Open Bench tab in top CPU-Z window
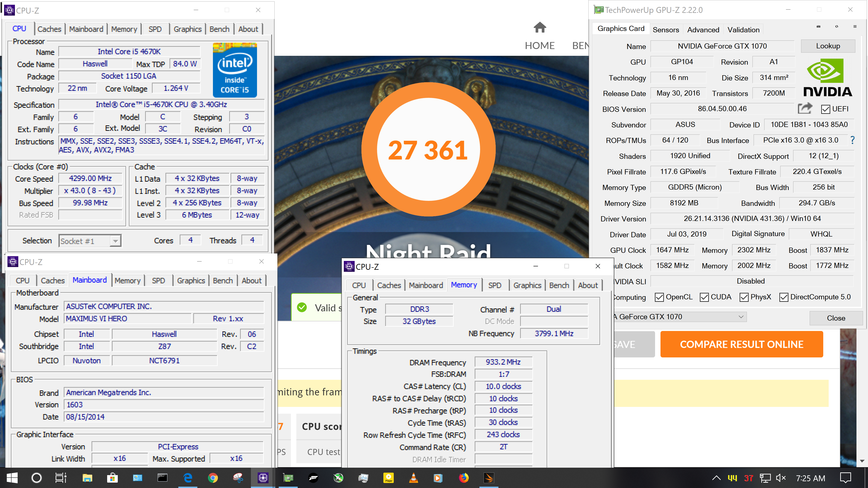This screenshot has width=868, height=488. point(219,29)
